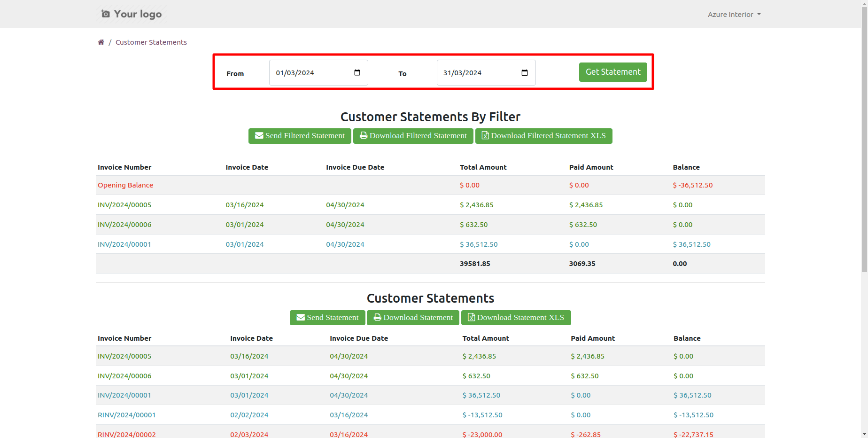Screen dimensions: 868x438
Task: Click the Customer Statements By Filter heading
Action: [x=430, y=117]
